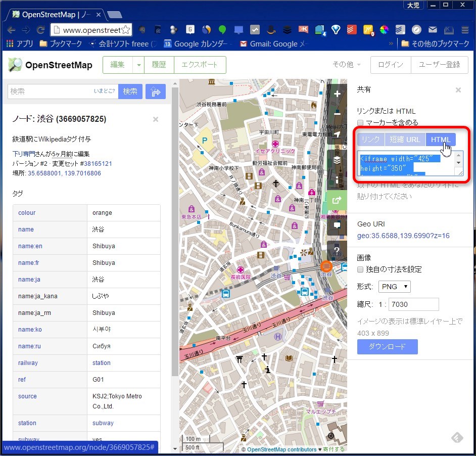Enable the include-marker checkbox
476x456 pixels.
point(360,123)
